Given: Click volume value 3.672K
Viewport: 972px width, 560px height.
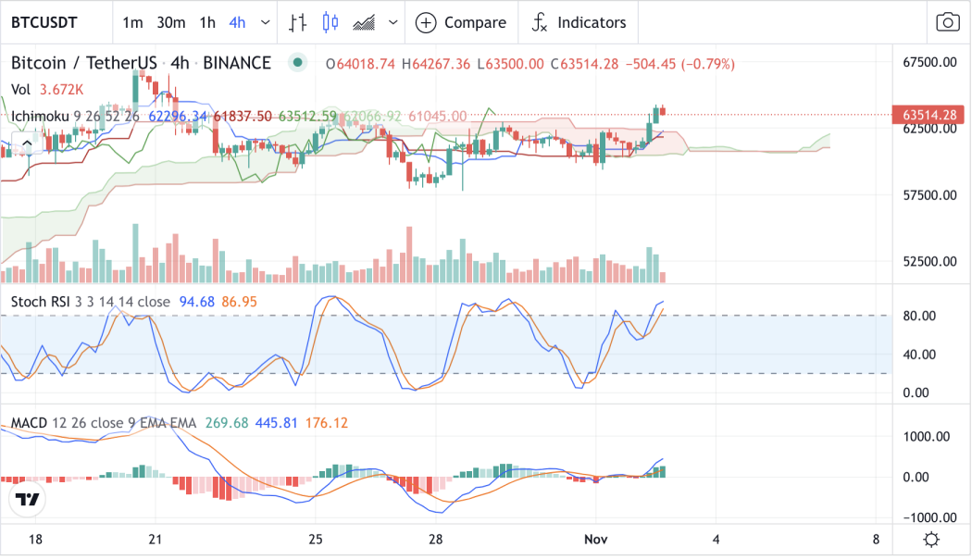Looking at the screenshot, I should [61, 90].
